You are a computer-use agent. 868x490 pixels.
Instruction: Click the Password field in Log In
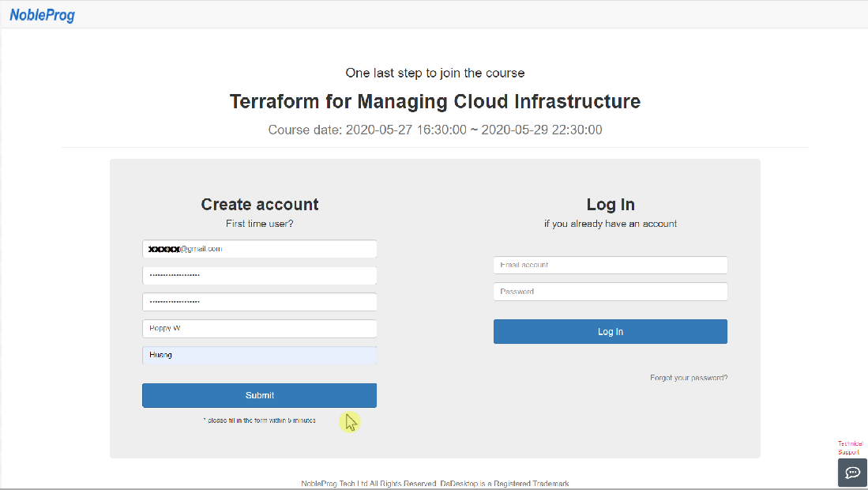[611, 292]
